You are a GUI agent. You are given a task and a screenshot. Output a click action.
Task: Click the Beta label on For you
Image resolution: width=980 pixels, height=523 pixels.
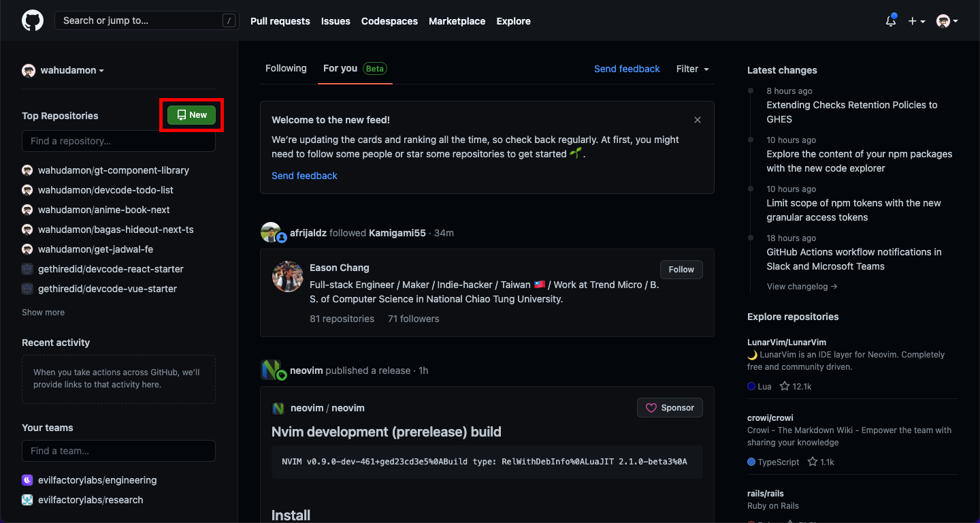[x=374, y=69]
